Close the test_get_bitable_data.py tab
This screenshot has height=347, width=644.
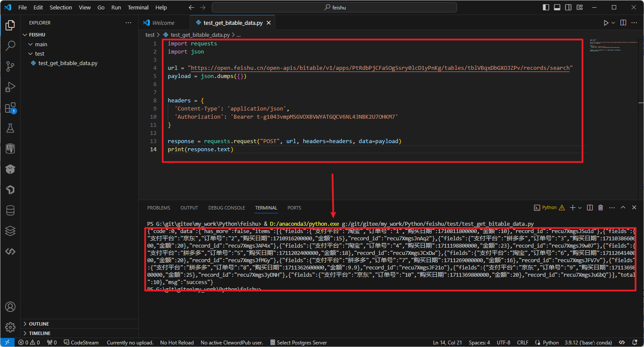tap(268, 23)
